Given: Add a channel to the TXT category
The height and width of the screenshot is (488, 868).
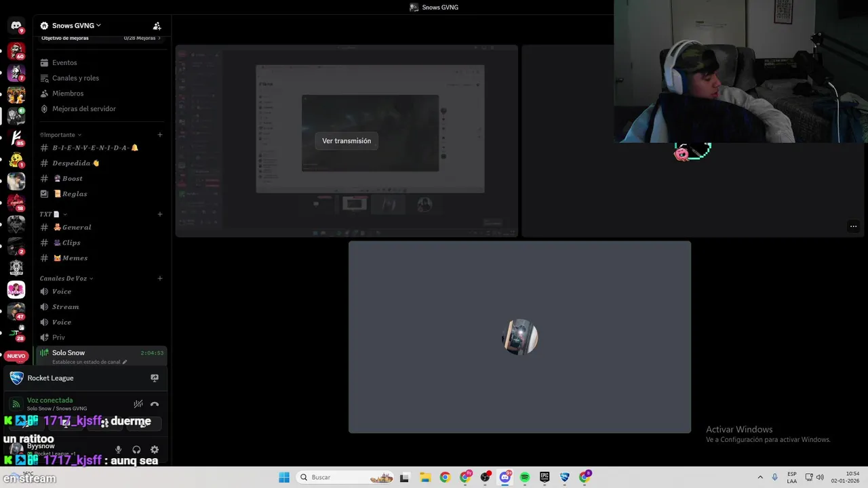Looking at the screenshot, I should [160, 214].
